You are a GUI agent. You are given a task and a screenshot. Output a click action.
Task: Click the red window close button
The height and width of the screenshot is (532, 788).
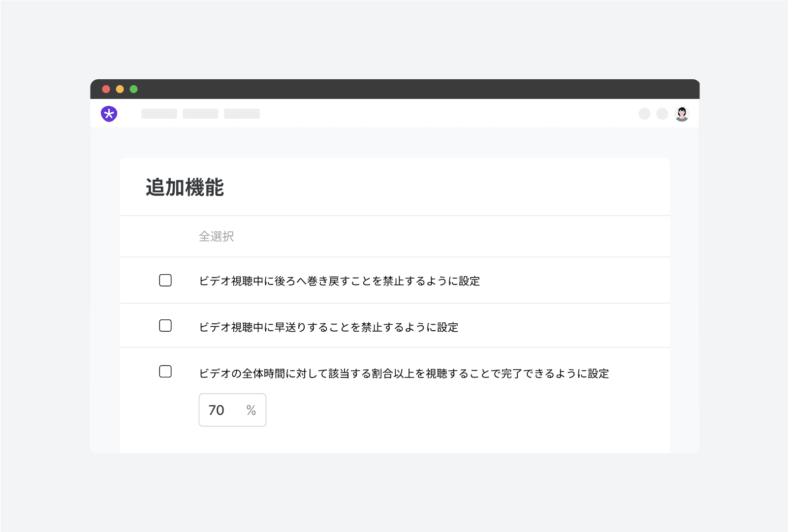(106, 89)
